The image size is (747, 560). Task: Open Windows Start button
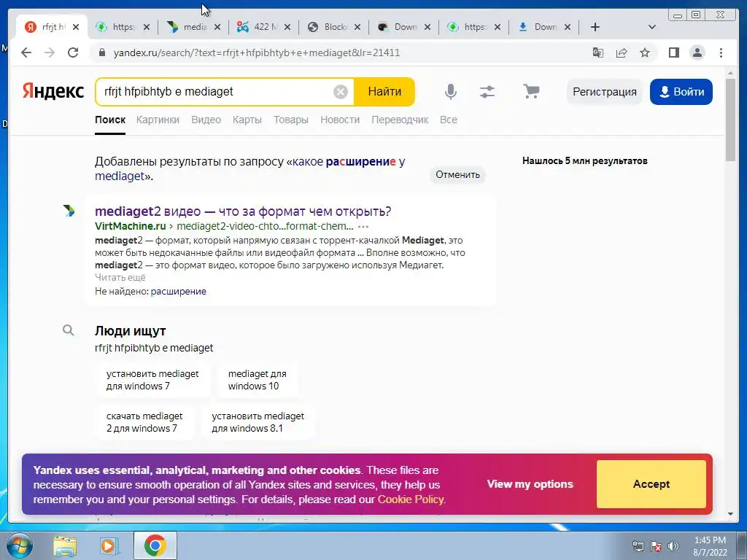(19, 545)
